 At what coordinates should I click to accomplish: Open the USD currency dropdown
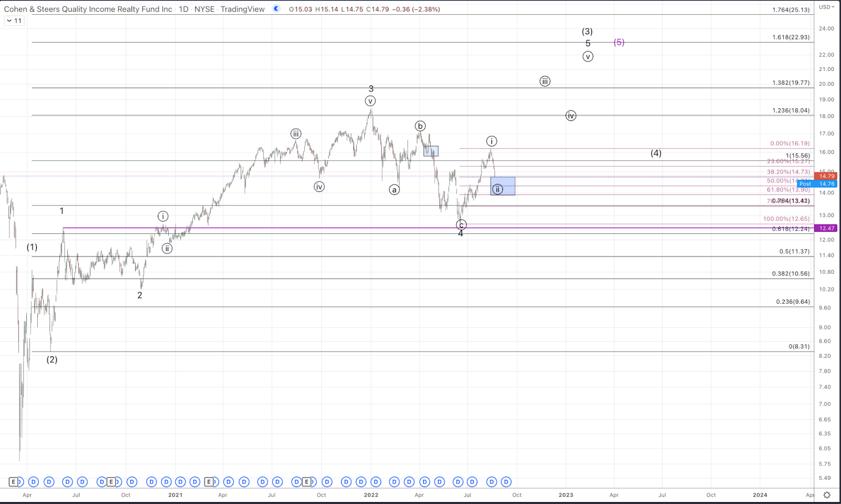coord(826,7)
